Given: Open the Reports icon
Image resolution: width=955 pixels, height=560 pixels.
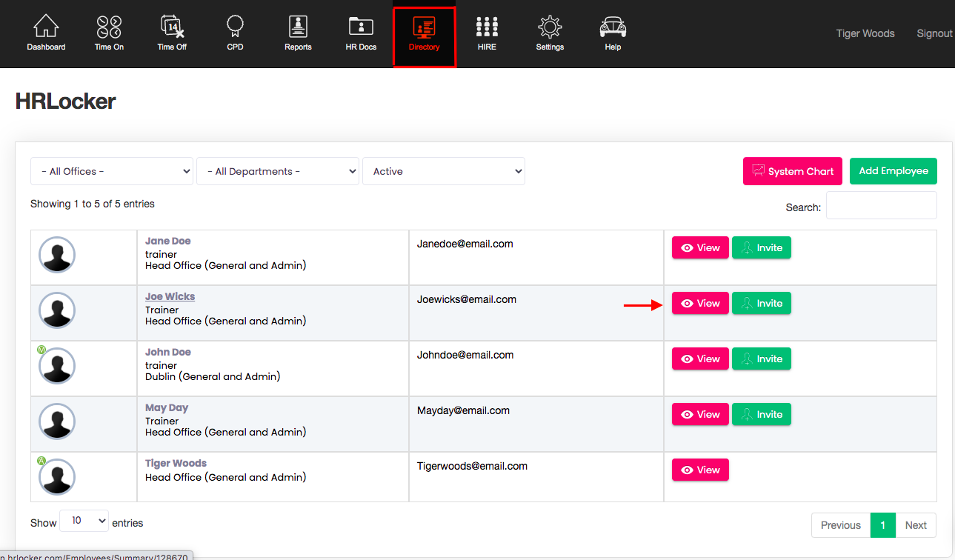Looking at the screenshot, I should click(x=298, y=28).
